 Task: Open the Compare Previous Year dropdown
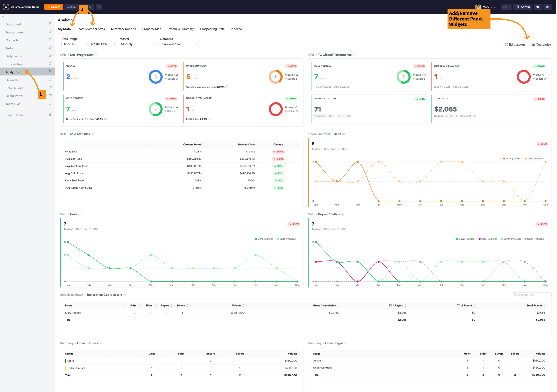pos(180,44)
